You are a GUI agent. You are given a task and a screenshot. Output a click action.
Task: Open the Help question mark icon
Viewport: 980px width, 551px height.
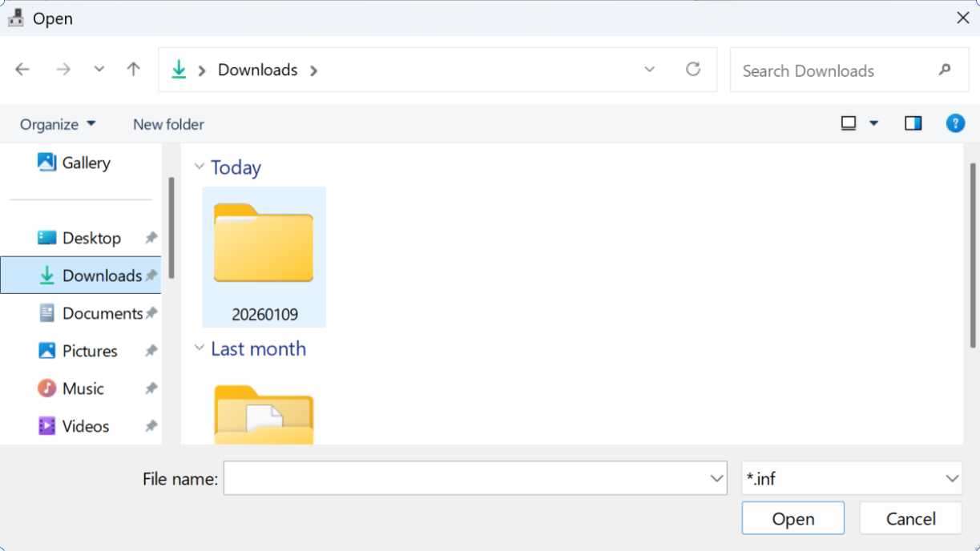click(954, 123)
